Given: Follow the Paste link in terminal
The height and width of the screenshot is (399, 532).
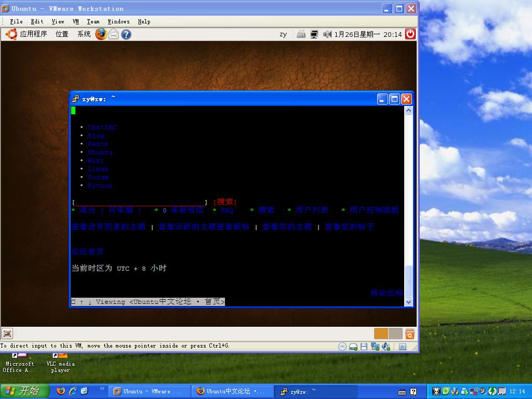Looking at the screenshot, I should (98, 144).
